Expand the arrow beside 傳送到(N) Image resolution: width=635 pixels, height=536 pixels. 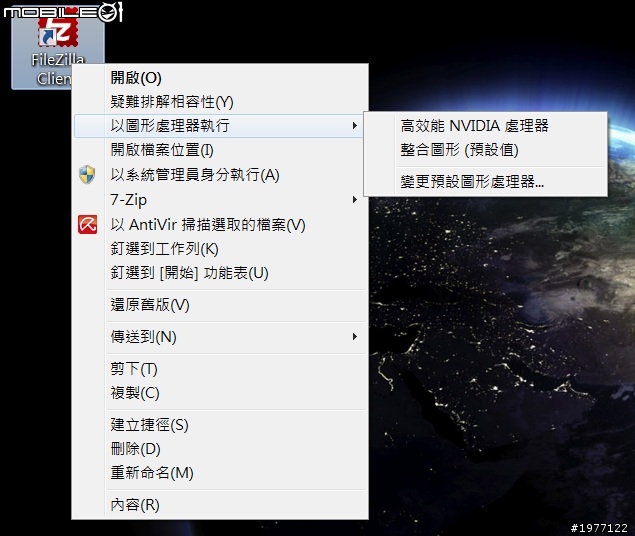355,337
